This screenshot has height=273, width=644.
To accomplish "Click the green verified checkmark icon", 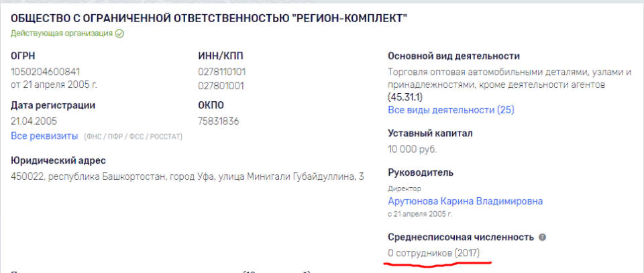I will (119, 34).
